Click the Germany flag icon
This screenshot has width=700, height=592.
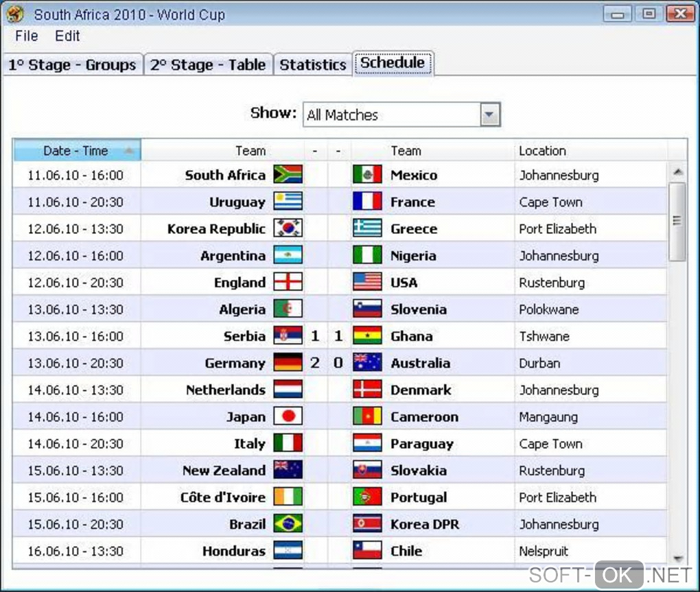click(x=288, y=363)
